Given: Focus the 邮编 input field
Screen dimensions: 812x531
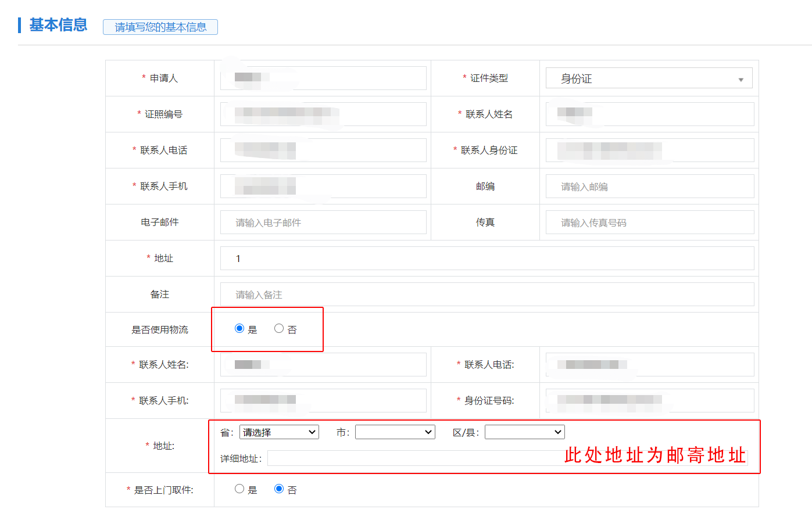Looking at the screenshot, I should coord(649,186).
